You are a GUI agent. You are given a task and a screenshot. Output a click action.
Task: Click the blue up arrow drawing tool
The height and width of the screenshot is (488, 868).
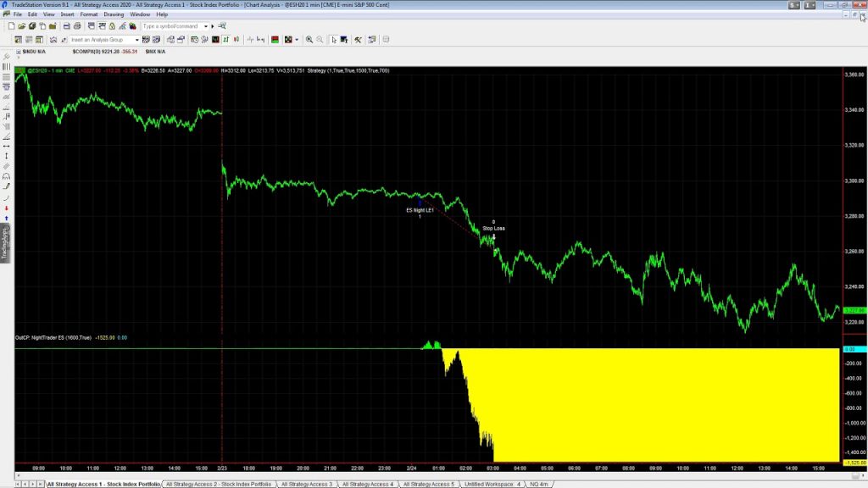(x=7, y=218)
